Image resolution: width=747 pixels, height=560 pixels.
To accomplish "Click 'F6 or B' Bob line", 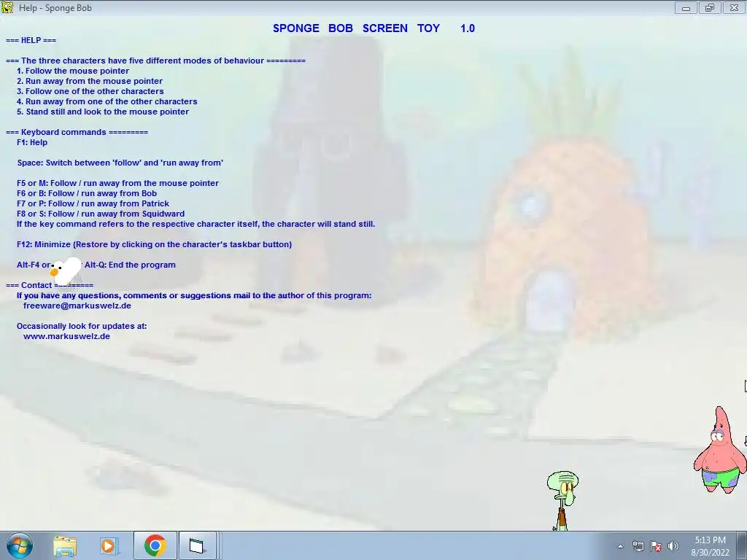I will point(87,193).
